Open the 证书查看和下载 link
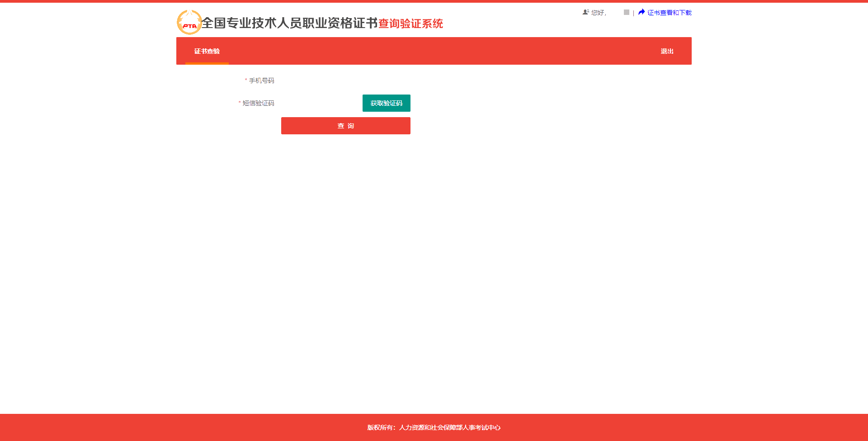The height and width of the screenshot is (441, 868). coord(669,13)
